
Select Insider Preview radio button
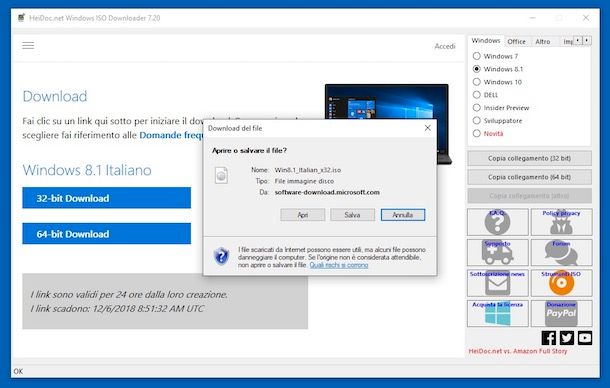coord(477,107)
